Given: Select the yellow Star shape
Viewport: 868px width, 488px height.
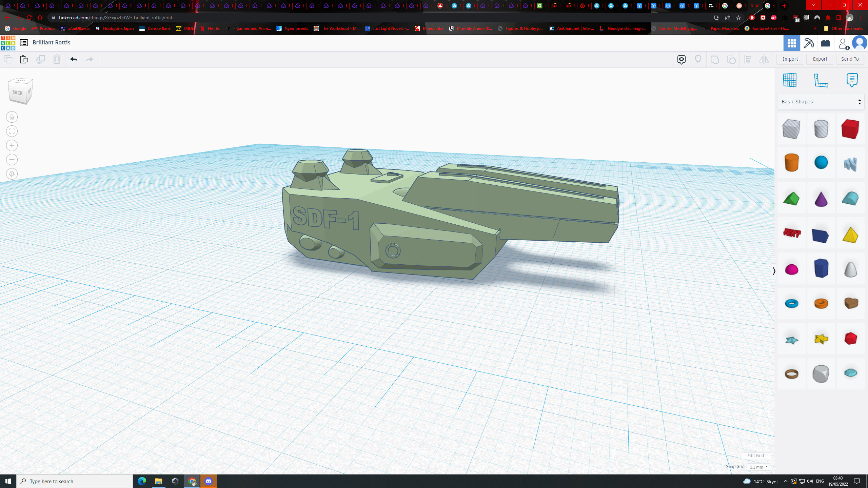Looking at the screenshot, I should tap(821, 339).
